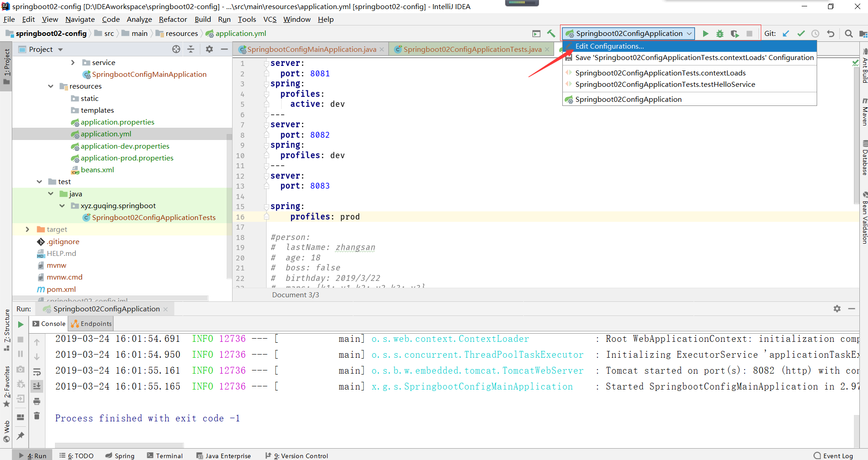Run Springboot02ConfigApplication with the green play icon
This screenshot has width=868, height=460.
(705, 34)
